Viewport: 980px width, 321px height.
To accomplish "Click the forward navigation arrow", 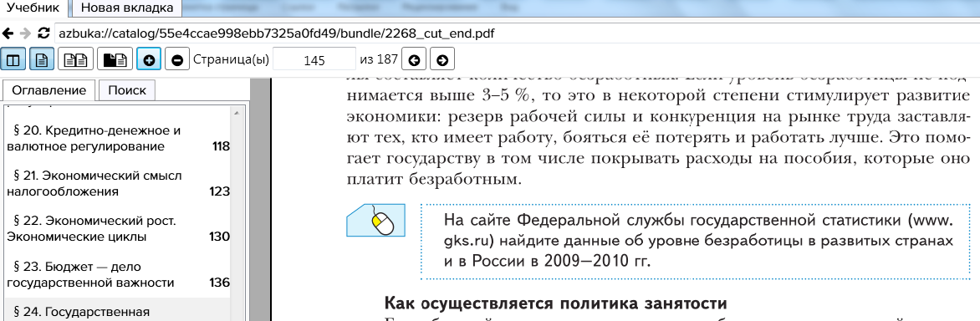I will pyautogui.click(x=25, y=33).
